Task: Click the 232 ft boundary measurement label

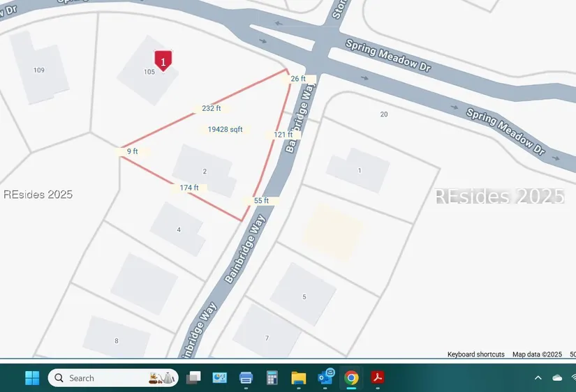Action: coord(211,109)
